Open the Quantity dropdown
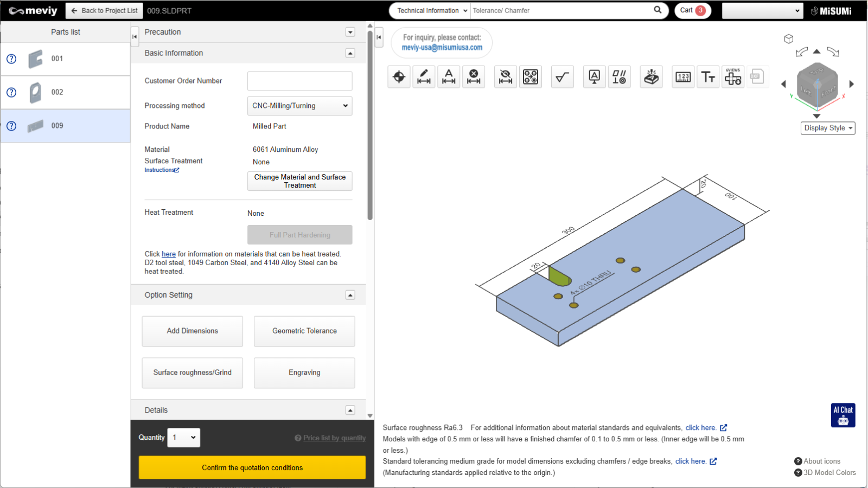This screenshot has height=488, width=868. point(184,438)
